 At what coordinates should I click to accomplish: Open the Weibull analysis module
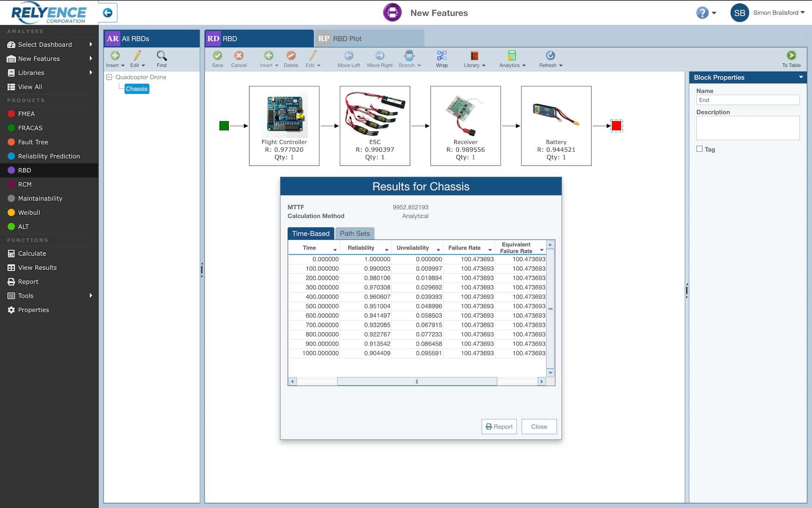(29, 212)
